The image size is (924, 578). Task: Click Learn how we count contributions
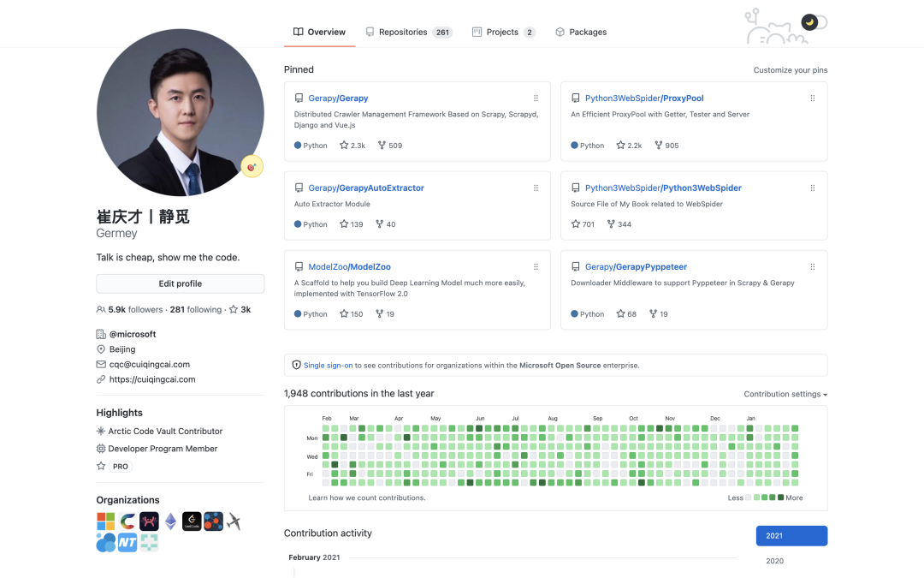[366, 498]
